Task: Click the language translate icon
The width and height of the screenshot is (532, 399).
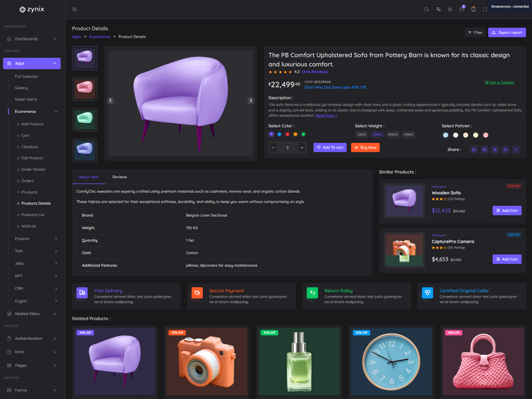Action: coord(438,9)
